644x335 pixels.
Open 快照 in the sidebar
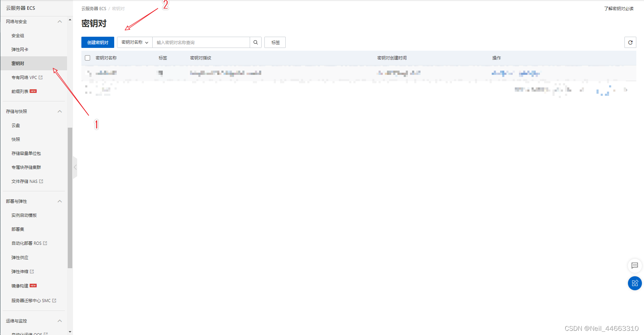16,140
